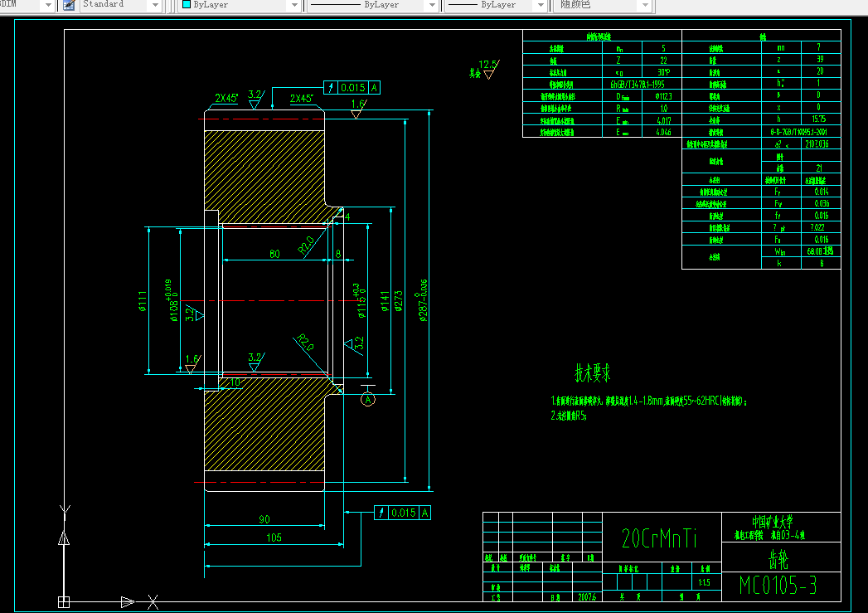This screenshot has width=868, height=613.
Task: Select the ø141 diameter dimension
Action: coord(385,300)
